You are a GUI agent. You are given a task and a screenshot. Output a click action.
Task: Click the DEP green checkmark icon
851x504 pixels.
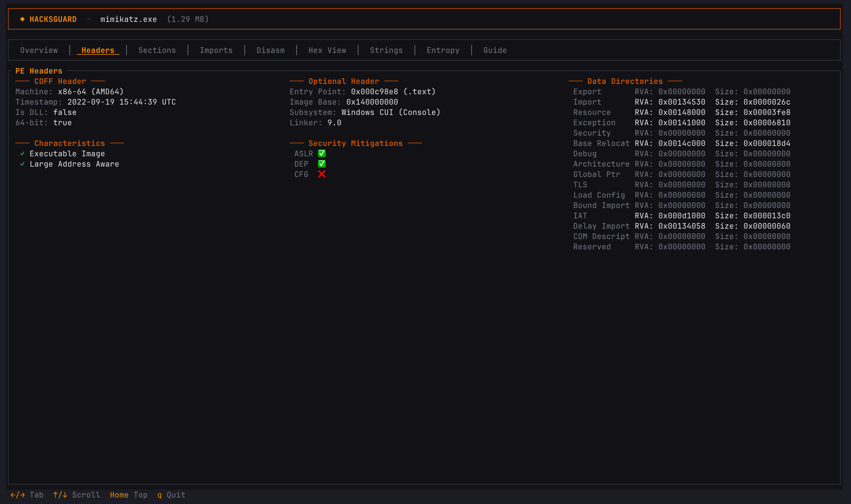coord(321,164)
